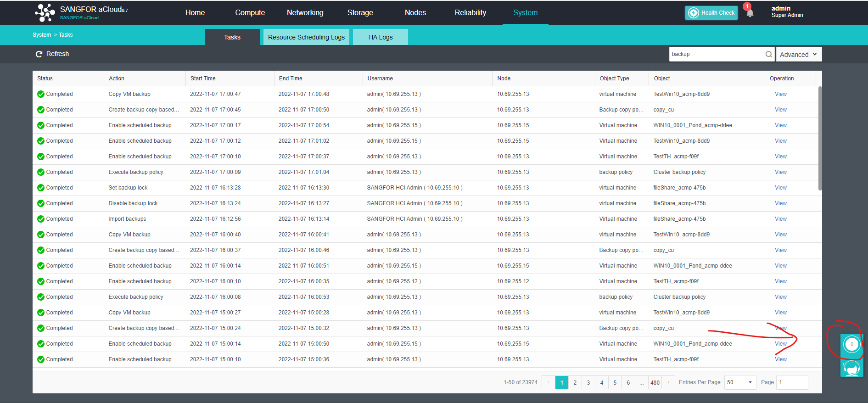Click Completed status icon of Copy VM backup 17:00:47
The height and width of the screenshot is (403, 868).
coord(41,94)
